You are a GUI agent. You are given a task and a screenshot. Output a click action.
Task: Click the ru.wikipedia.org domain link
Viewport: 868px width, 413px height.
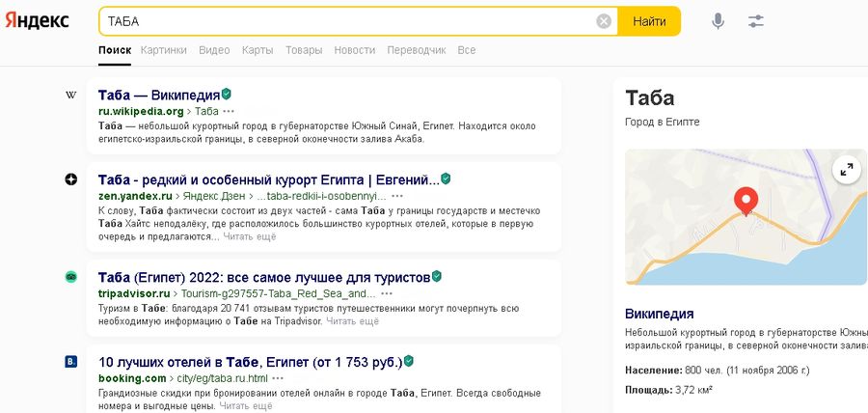(141, 111)
